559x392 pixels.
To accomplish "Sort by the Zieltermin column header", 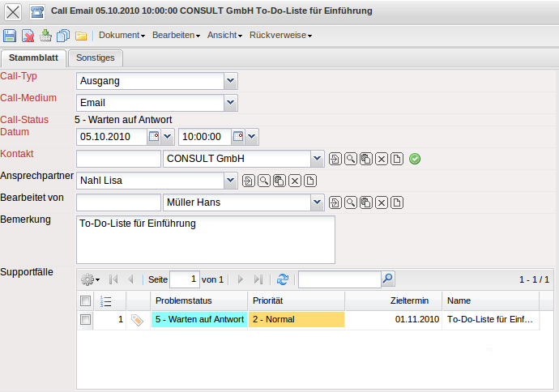I will coord(393,301).
